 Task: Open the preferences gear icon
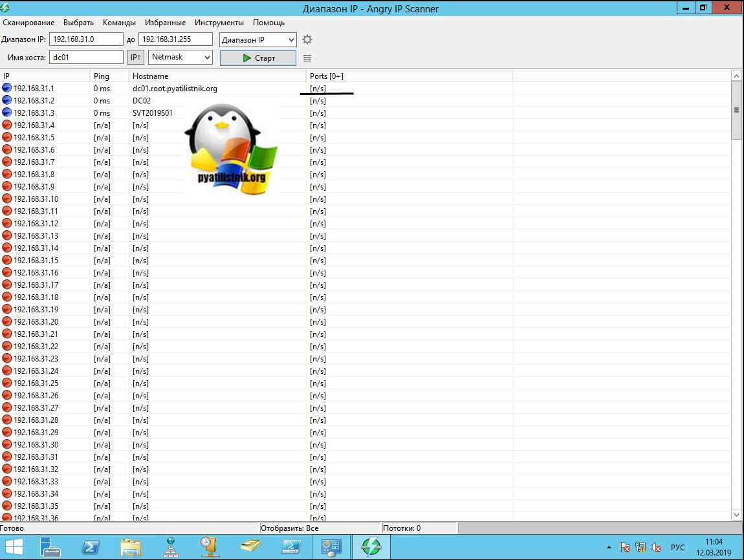pyautogui.click(x=307, y=40)
